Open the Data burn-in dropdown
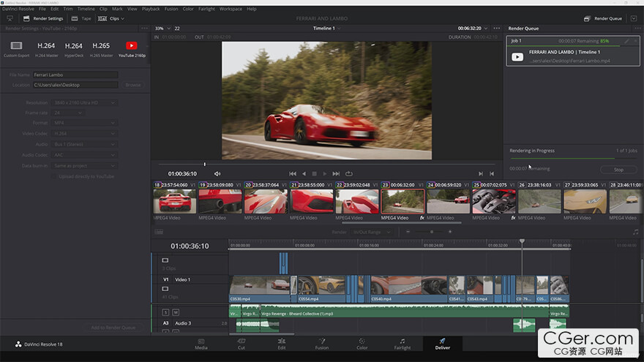Image resolution: width=644 pixels, height=362 pixels. coord(83,166)
